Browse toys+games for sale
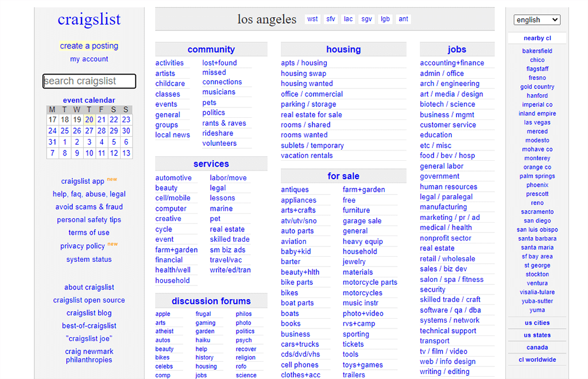This screenshot has width=588, height=379. [363, 365]
